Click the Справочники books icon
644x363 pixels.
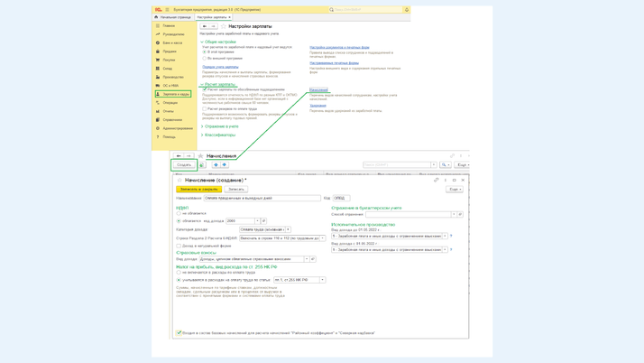click(x=158, y=120)
